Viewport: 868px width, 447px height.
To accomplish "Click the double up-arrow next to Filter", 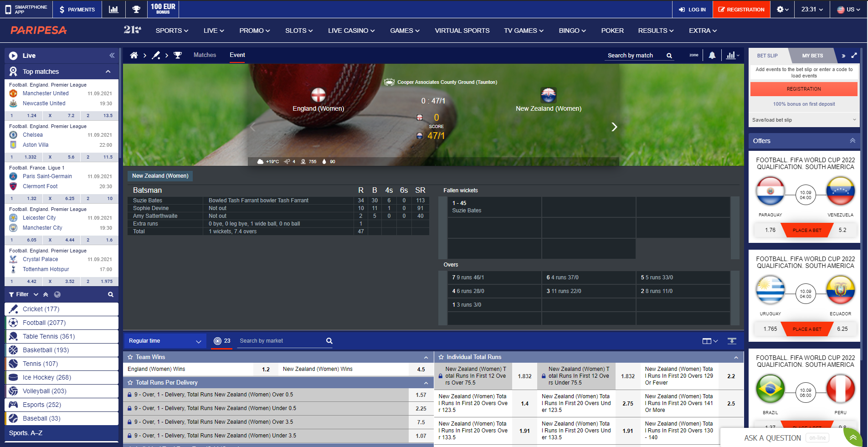I will (46, 294).
